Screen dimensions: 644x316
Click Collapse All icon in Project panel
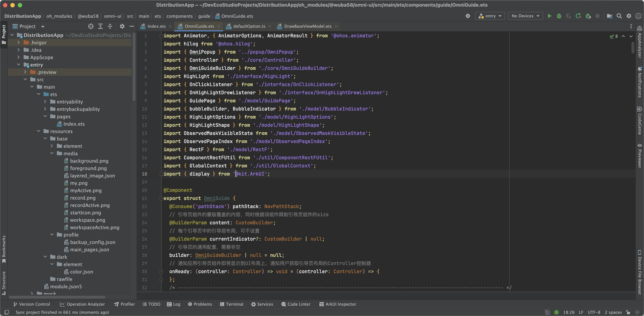[x=110, y=26]
